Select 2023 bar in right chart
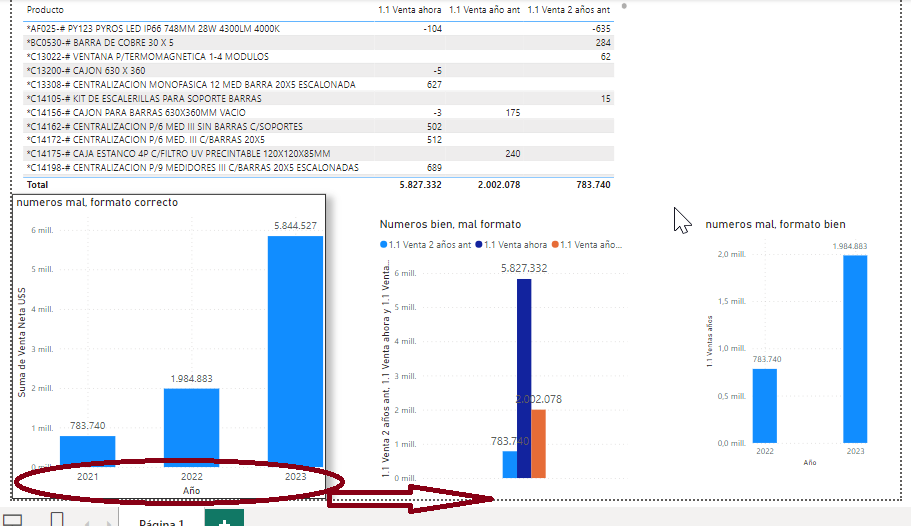Screen dimensions: 911x526 [x=855, y=349]
